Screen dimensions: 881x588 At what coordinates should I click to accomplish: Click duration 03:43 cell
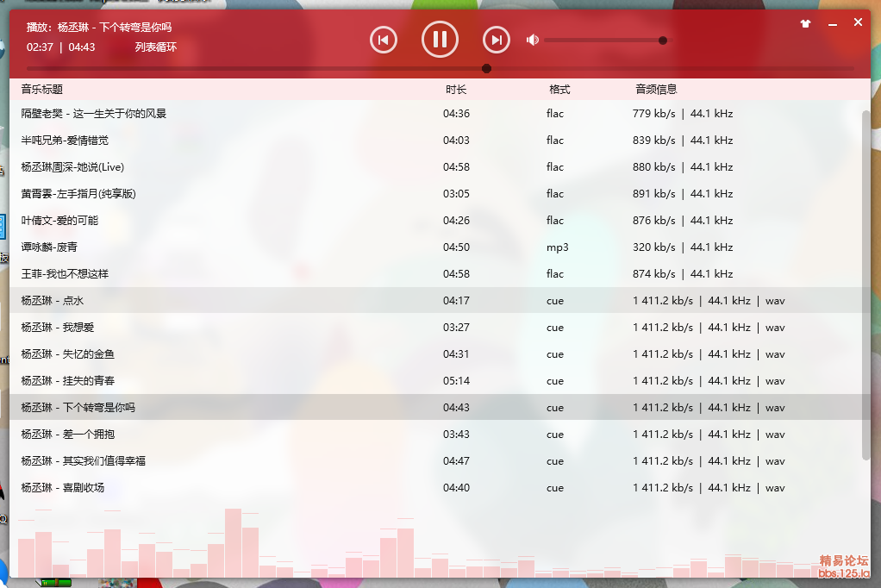456,434
